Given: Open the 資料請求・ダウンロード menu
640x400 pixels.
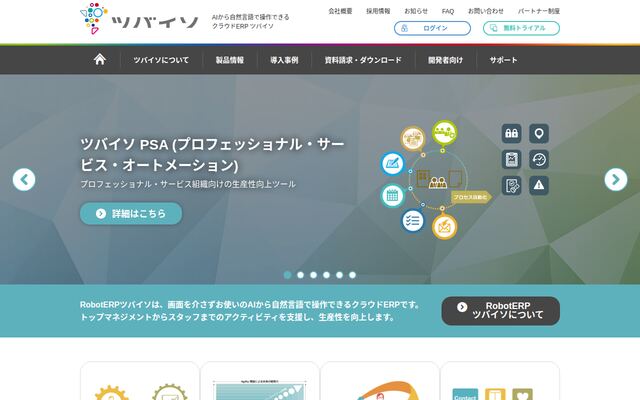Looking at the screenshot, I should click(x=363, y=60).
